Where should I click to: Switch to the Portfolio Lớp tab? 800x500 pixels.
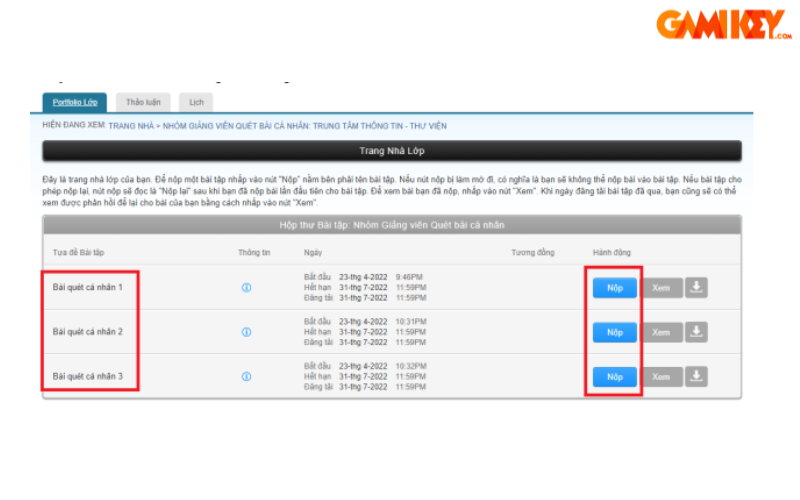coord(74,102)
